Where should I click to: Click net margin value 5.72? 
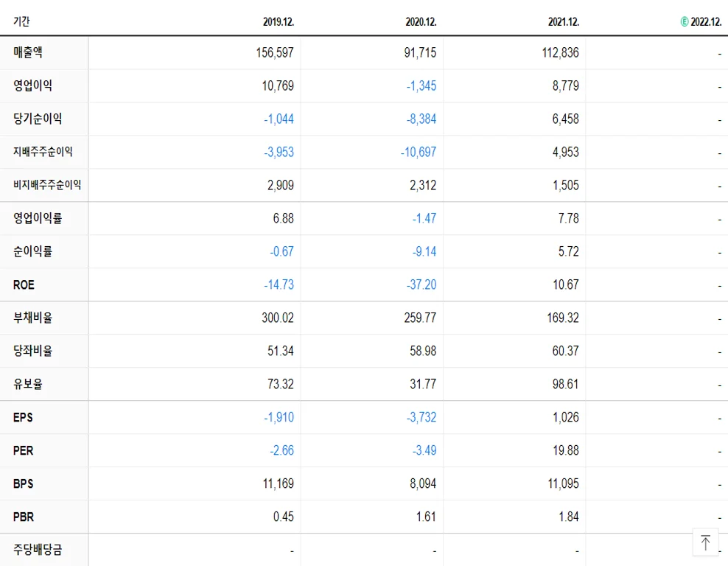(568, 251)
